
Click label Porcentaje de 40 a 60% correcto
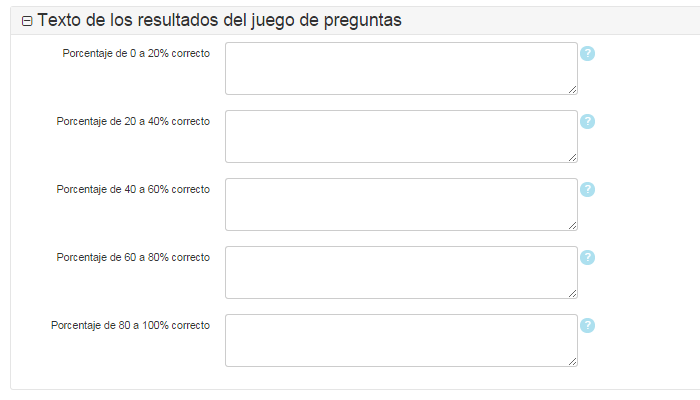pyautogui.click(x=133, y=189)
